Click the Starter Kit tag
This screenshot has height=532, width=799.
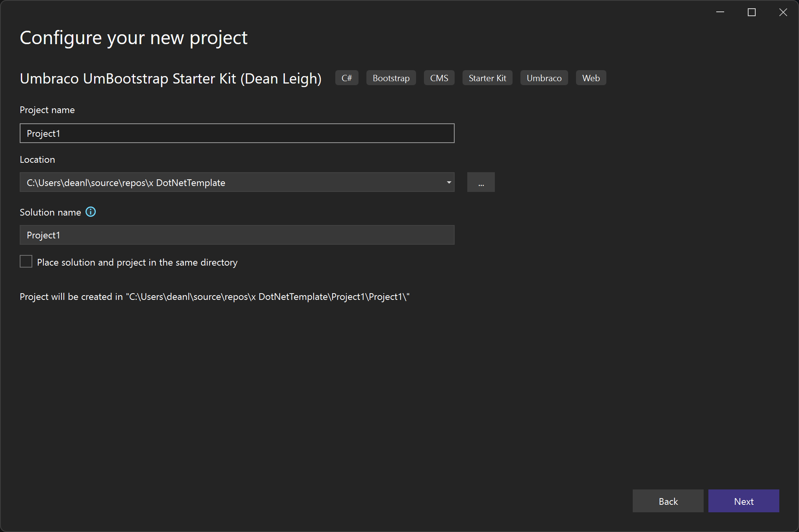tap(487, 78)
